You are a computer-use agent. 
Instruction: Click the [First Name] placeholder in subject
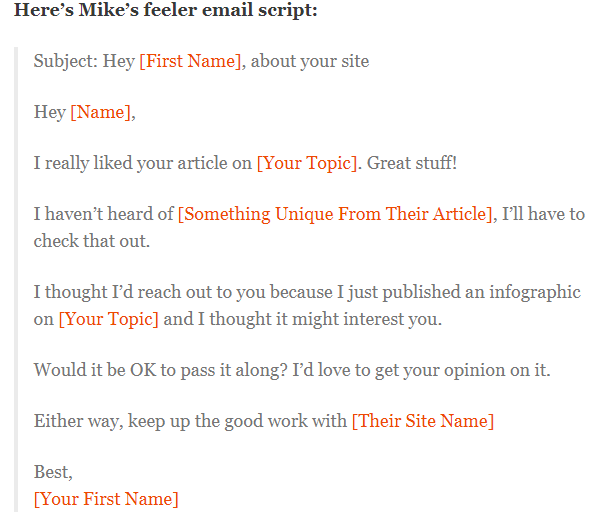pyautogui.click(x=190, y=61)
